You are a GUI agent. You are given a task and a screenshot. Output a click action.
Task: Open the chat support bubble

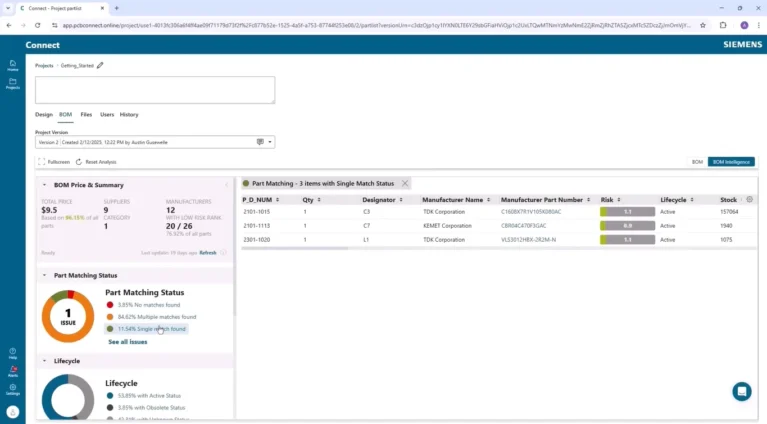click(x=742, y=391)
